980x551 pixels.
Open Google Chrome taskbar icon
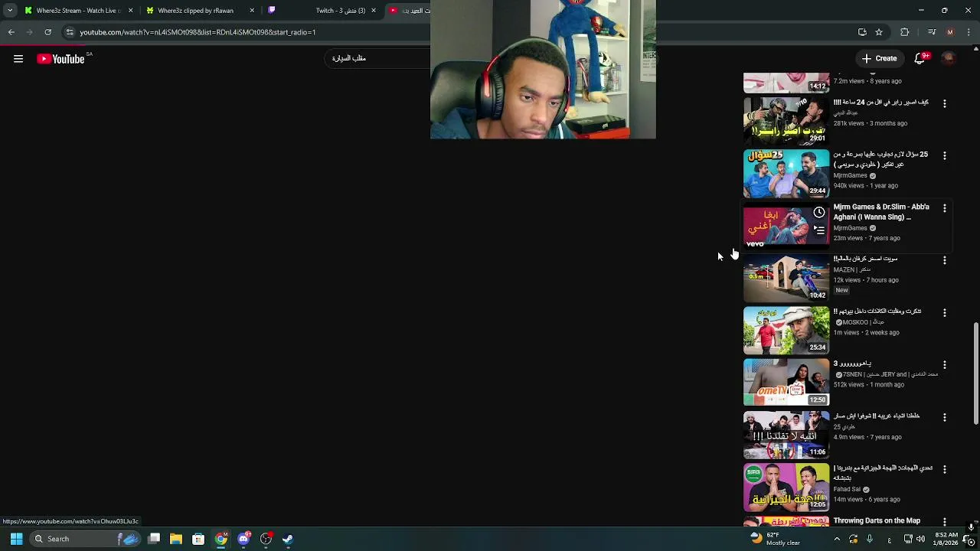(220, 539)
